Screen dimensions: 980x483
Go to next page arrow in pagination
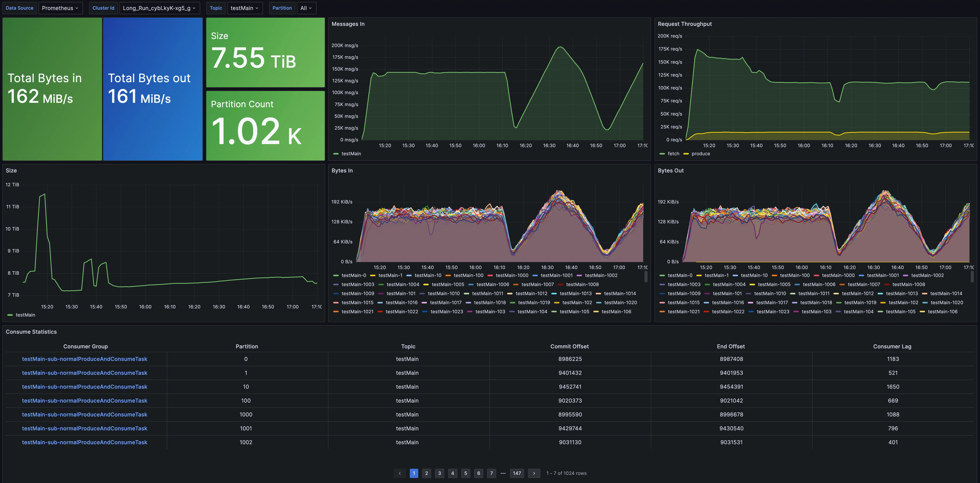click(x=534, y=473)
